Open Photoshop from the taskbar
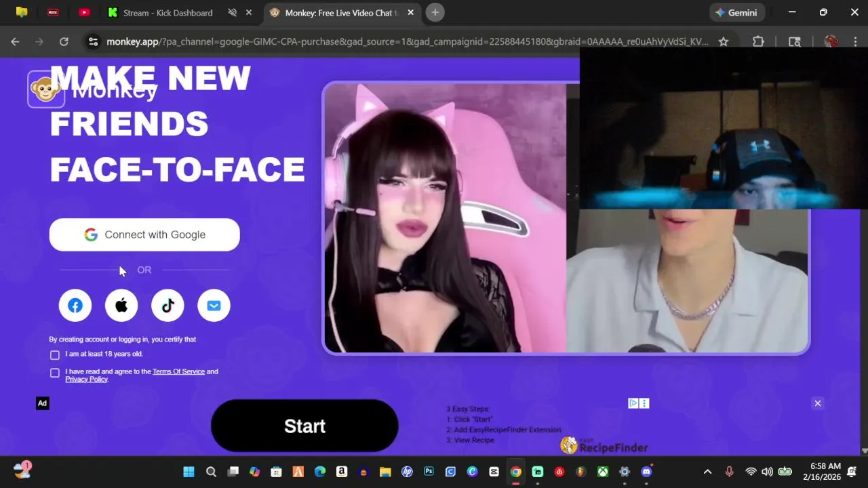This screenshot has height=488, width=868. [x=429, y=472]
